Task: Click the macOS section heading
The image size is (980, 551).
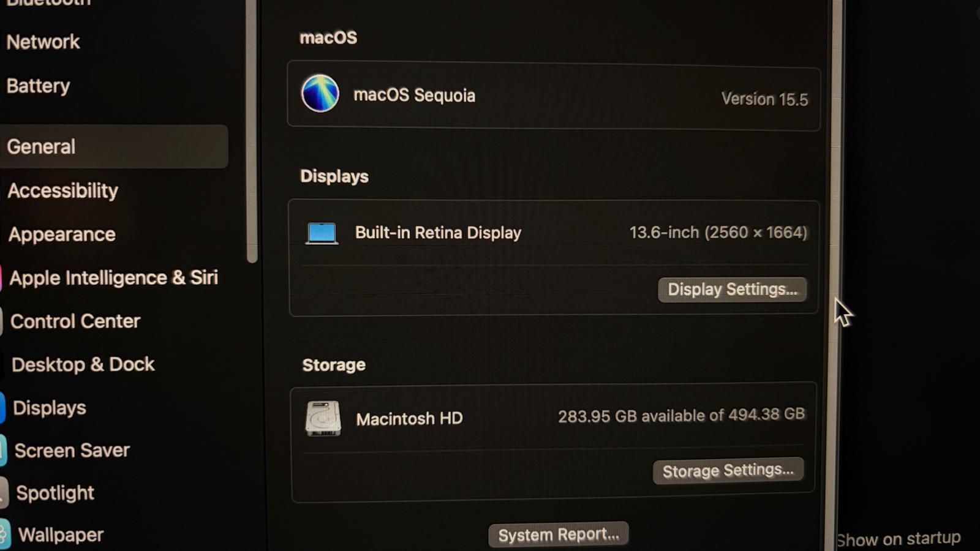Action: pyautogui.click(x=328, y=38)
